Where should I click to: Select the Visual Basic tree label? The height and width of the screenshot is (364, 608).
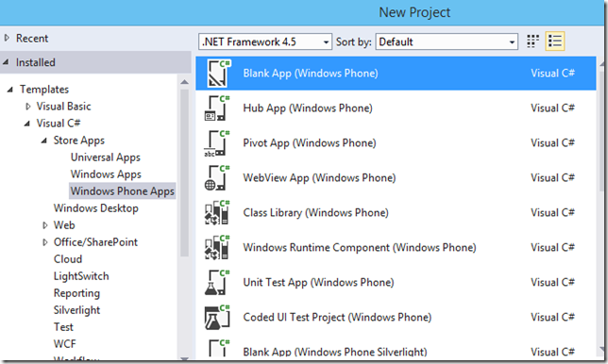tap(63, 107)
